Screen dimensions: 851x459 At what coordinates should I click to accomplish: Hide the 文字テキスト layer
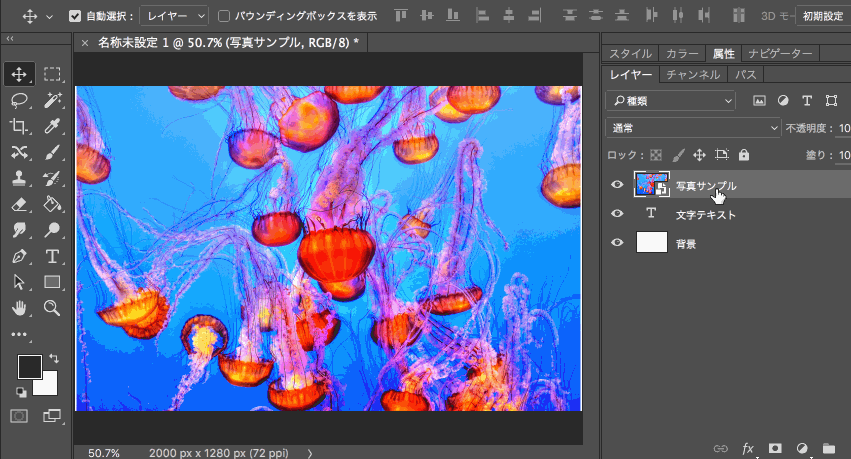617,214
